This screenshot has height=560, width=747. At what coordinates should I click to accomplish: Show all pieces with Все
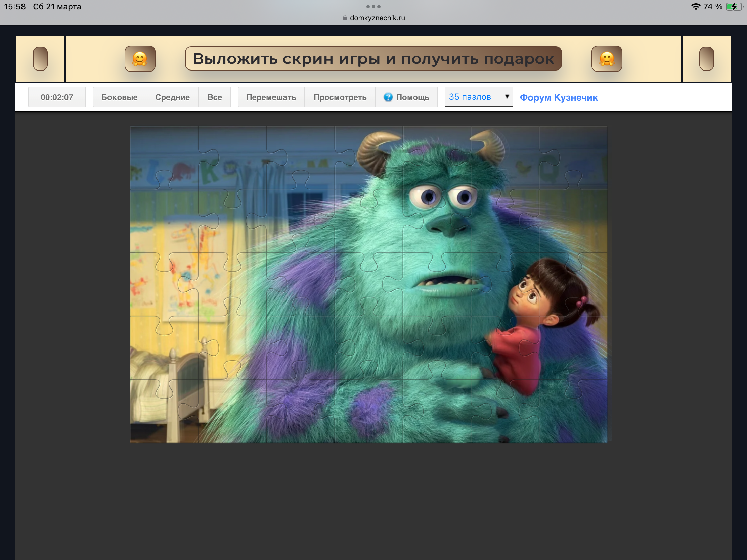point(214,97)
